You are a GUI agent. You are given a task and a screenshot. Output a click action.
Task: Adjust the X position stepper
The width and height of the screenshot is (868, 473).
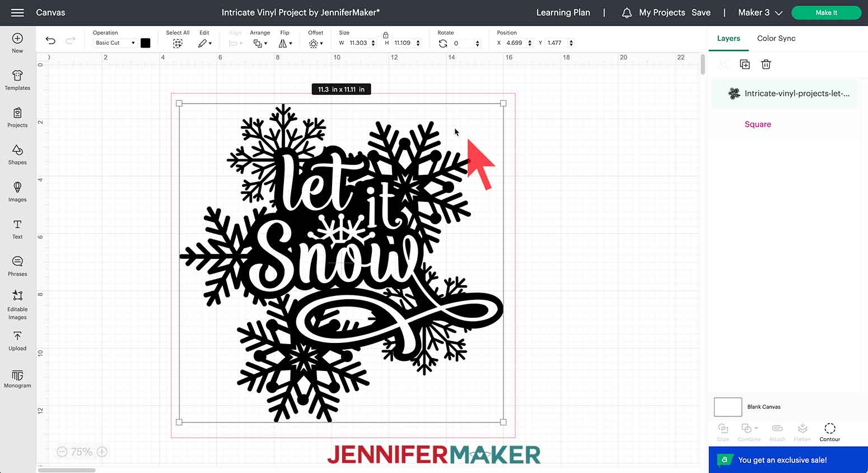coord(529,43)
